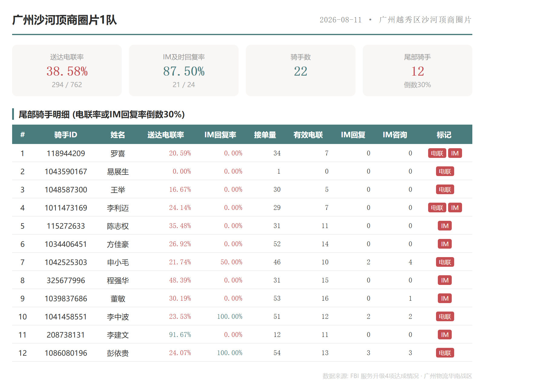
Task: Sort by 送达电联率 column header
Action: click(x=166, y=135)
